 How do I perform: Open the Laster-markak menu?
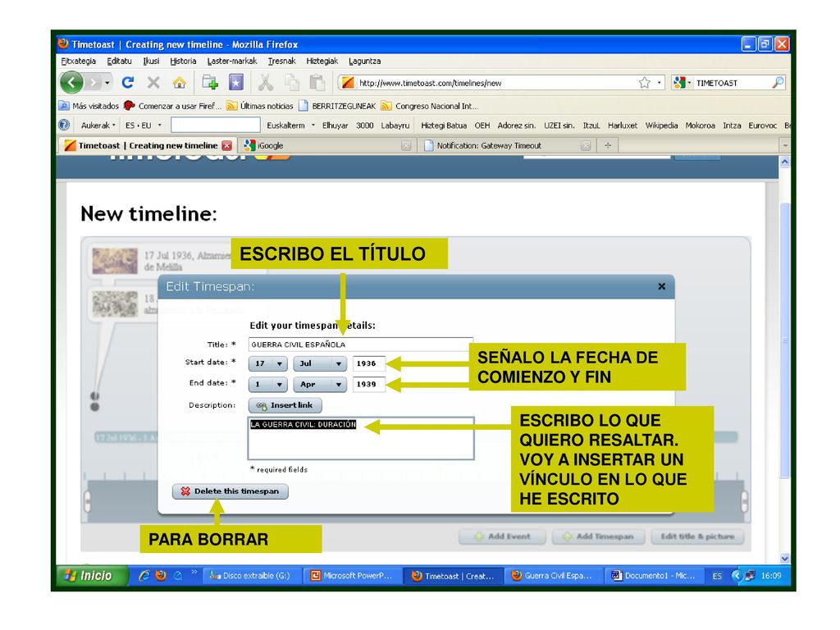pyautogui.click(x=232, y=61)
